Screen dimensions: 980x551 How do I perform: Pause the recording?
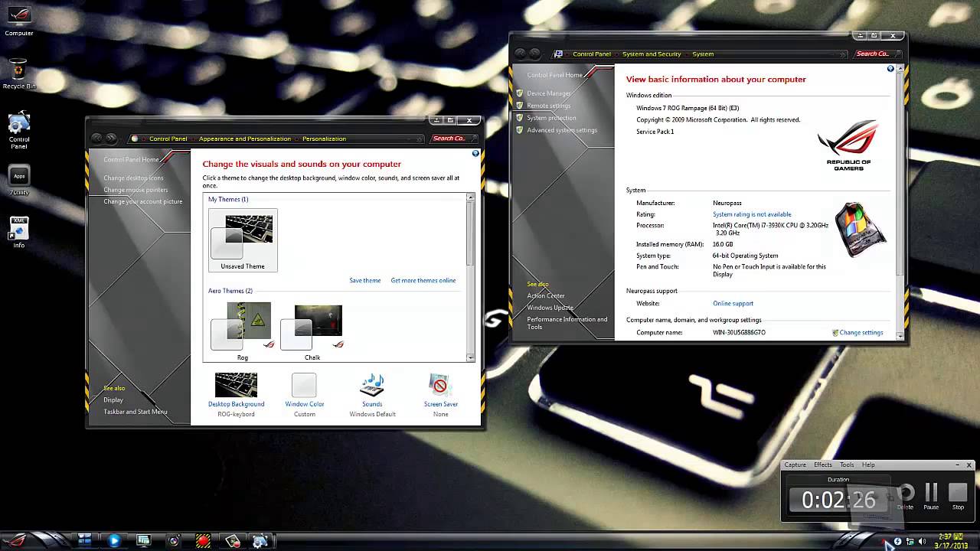931,496
